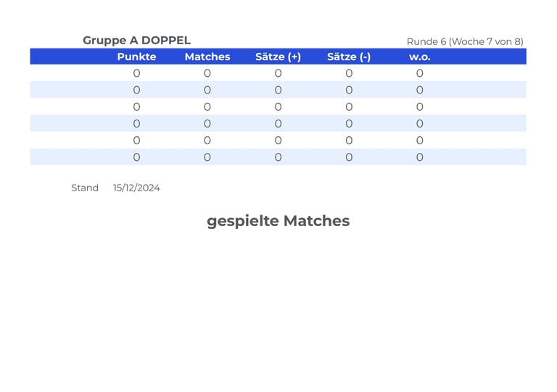Select the w.o. cell in the first row
557x392 pixels.
pos(419,73)
